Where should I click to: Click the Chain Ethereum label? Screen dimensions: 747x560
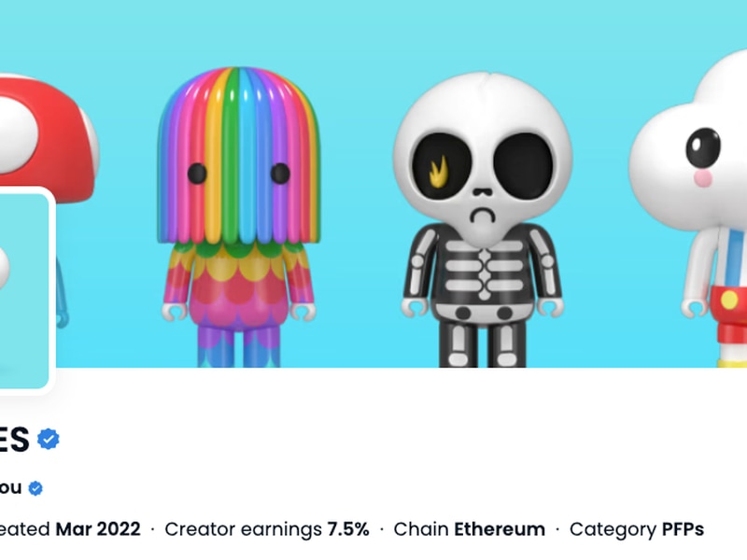pyautogui.click(x=470, y=529)
